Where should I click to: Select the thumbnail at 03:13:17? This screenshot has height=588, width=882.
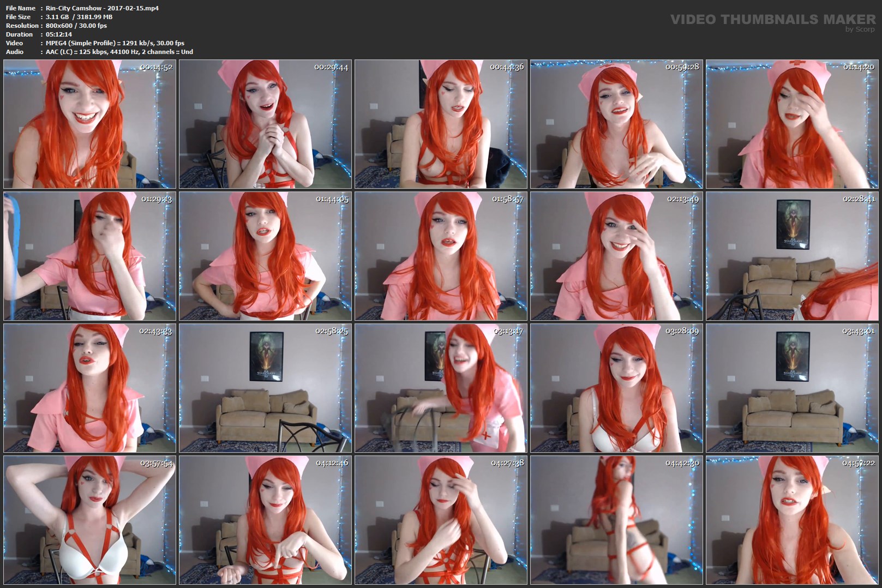pyautogui.click(x=441, y=388)
